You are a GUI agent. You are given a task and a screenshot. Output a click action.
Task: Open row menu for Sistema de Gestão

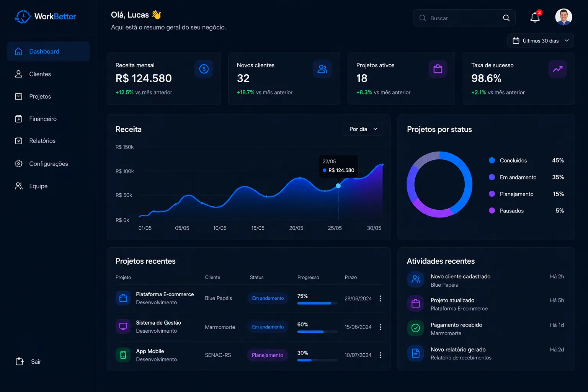[380, 327]
